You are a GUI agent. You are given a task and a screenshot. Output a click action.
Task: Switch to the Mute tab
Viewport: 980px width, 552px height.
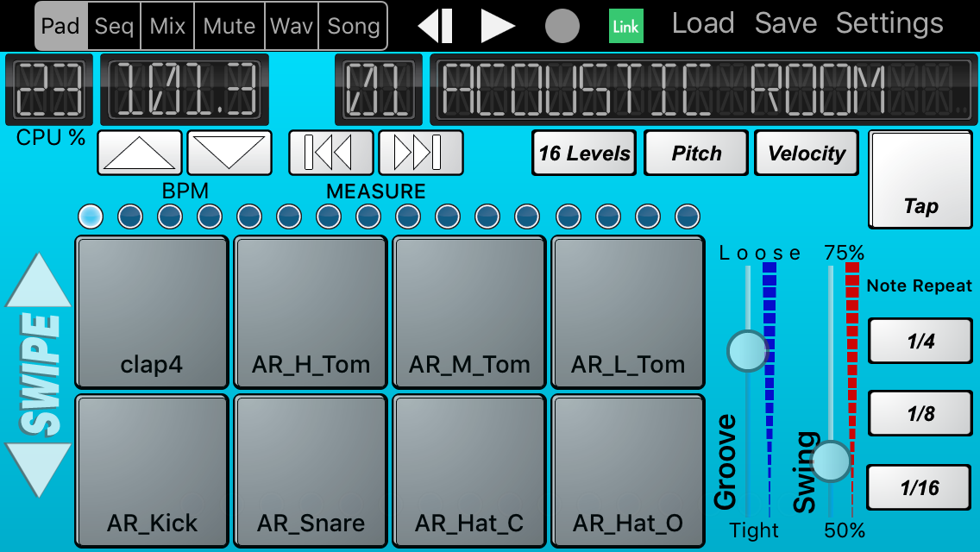[x=229, y=26]
